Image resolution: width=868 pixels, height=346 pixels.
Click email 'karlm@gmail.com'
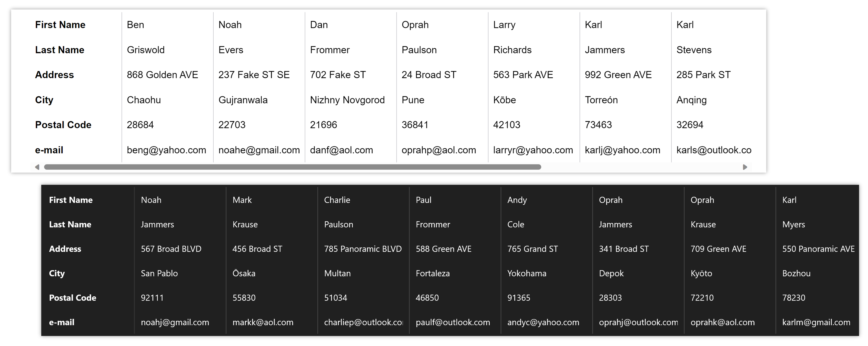coord(816,322)
